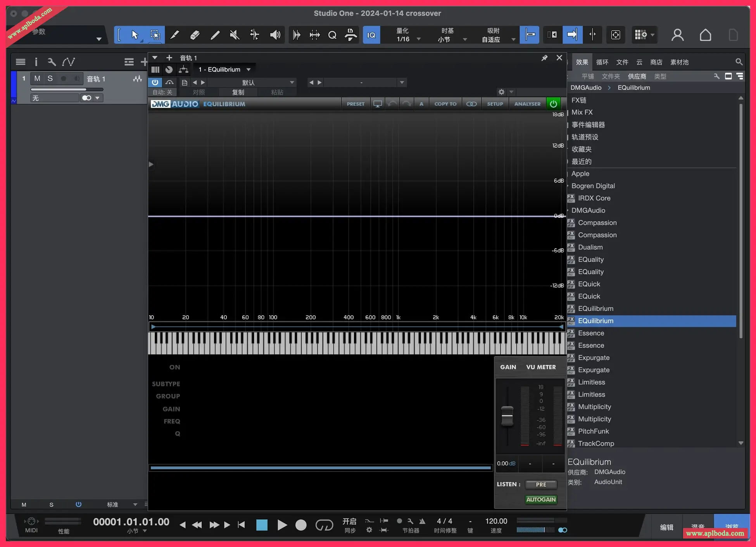This screenshot has width=756, height=547.
Task: Switch to the 循环 browser tab
Action: tap(602, 62)
